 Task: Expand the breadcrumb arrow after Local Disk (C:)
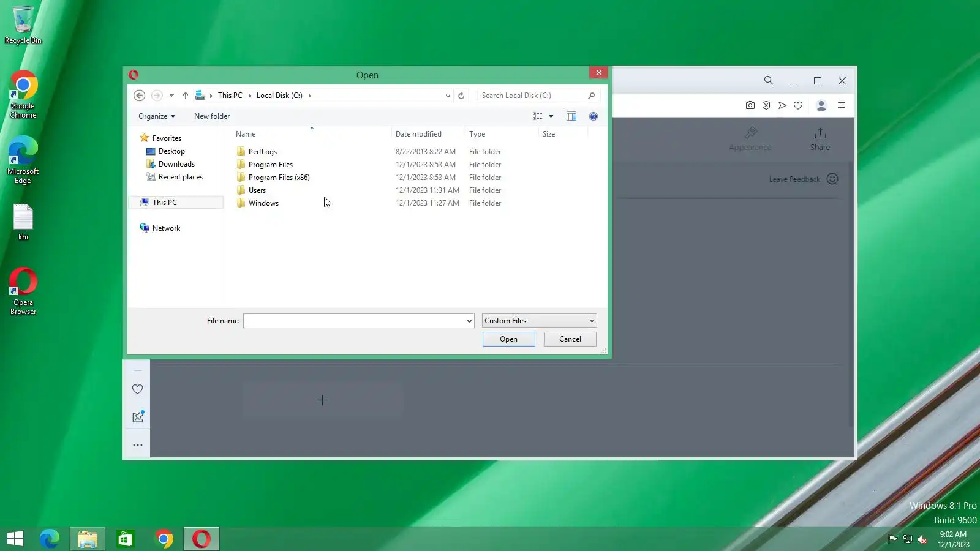[310, 96]
